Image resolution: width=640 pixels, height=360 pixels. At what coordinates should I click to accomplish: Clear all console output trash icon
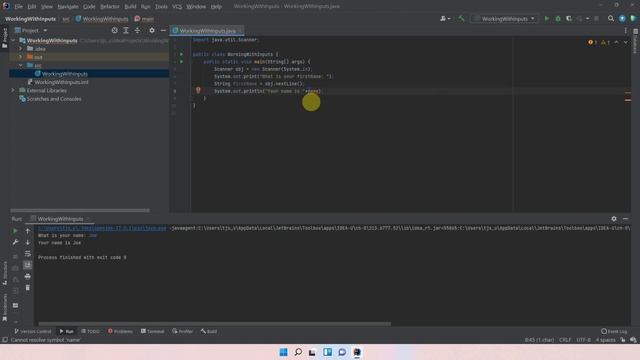27,287
